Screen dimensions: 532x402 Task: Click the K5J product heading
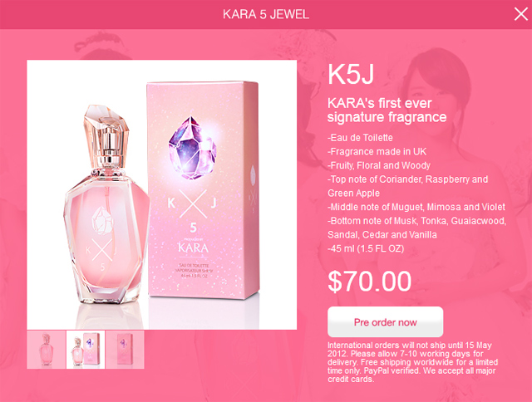coord(351,74)
